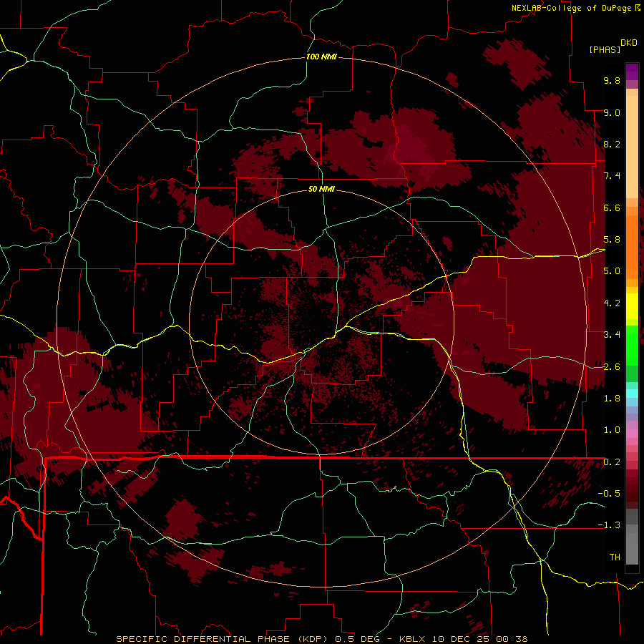Image resolution: width=644 pixels, height=644 pixels.
Task: Click the NEXLAB-College of DuPage title text
Action: 571,8
